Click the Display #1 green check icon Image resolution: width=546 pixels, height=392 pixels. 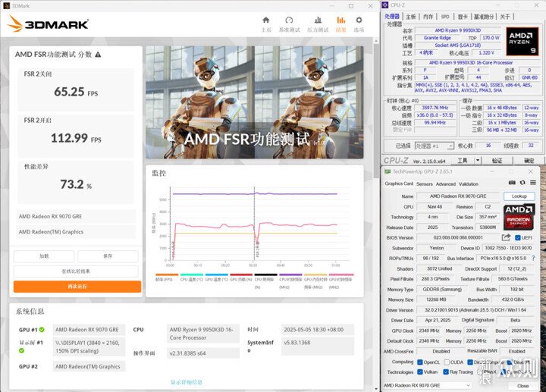[21, 350]
